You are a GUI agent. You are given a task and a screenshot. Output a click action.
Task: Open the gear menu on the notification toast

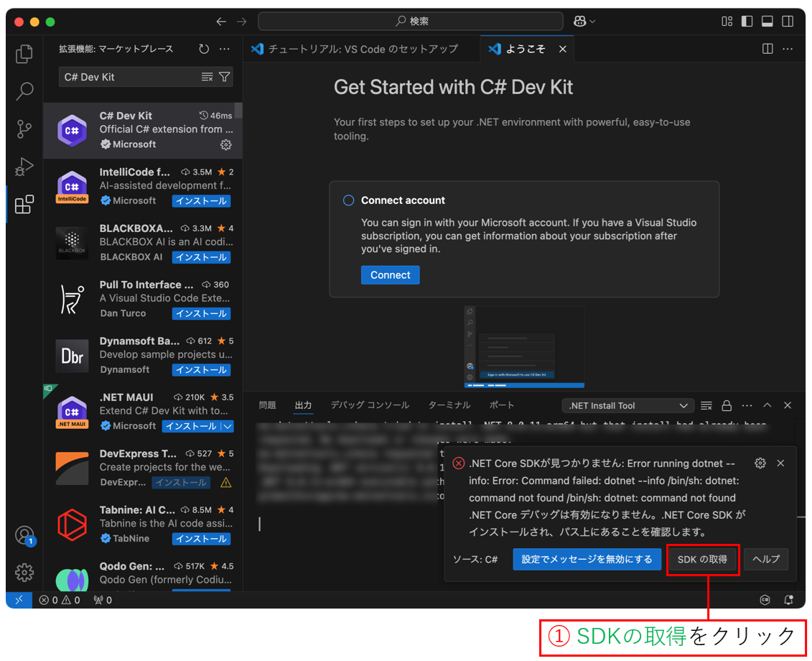tap(760, 463)
